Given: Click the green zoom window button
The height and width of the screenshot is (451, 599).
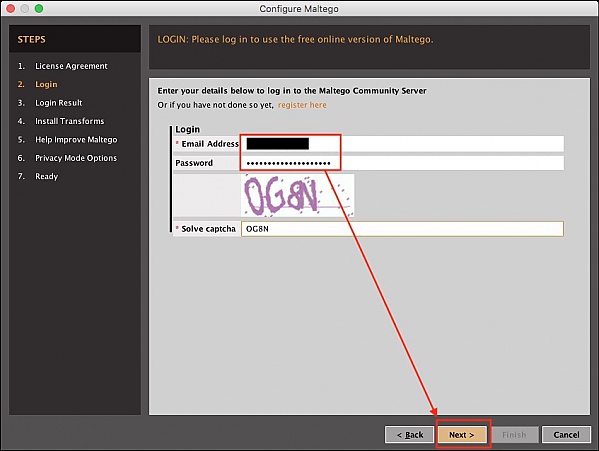Looking at the screenshot, I should 39,8.
